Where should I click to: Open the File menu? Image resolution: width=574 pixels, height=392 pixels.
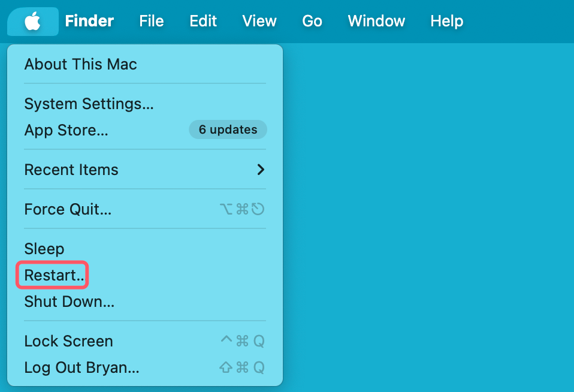(x=151, y=21)
